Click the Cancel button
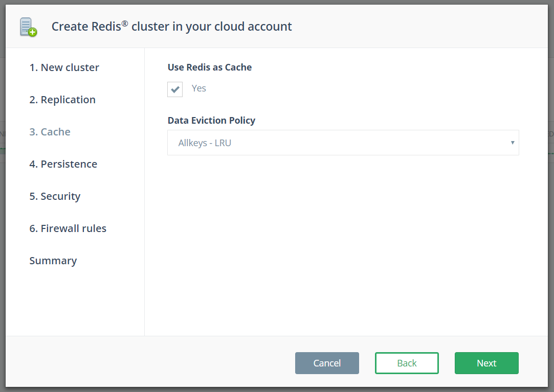 point(327,363)
